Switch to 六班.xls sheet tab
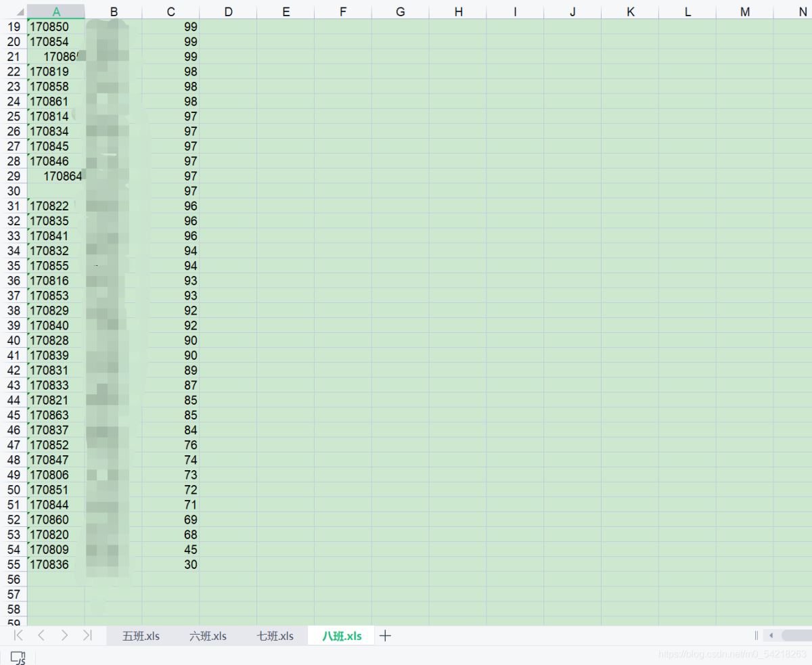Viewport: 812px width, 665px height. tap(208, 636)
